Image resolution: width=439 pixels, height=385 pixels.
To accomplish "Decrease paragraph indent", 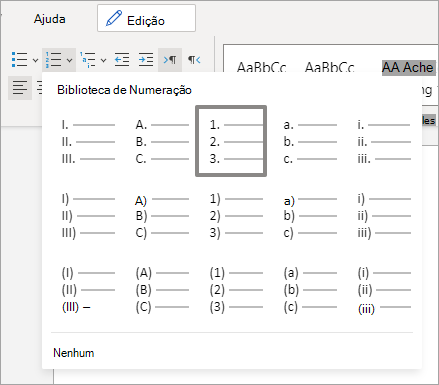I will click(x=122, y=60).
